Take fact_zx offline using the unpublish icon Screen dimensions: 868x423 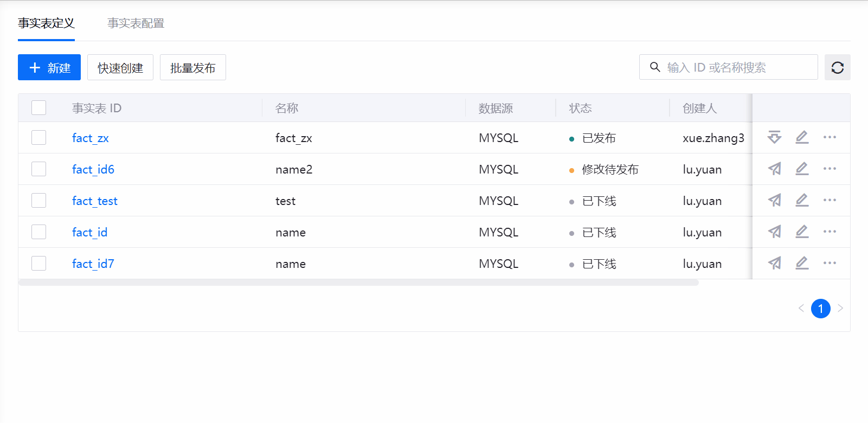pos(774,138)
